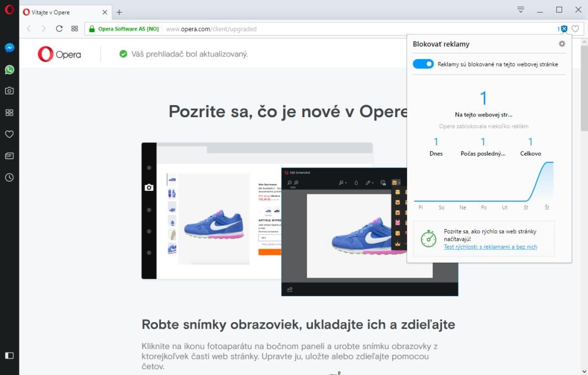The height and width of the screenshot is (375, 588).
Task: Reload the current page
Action: click(59, 29)
